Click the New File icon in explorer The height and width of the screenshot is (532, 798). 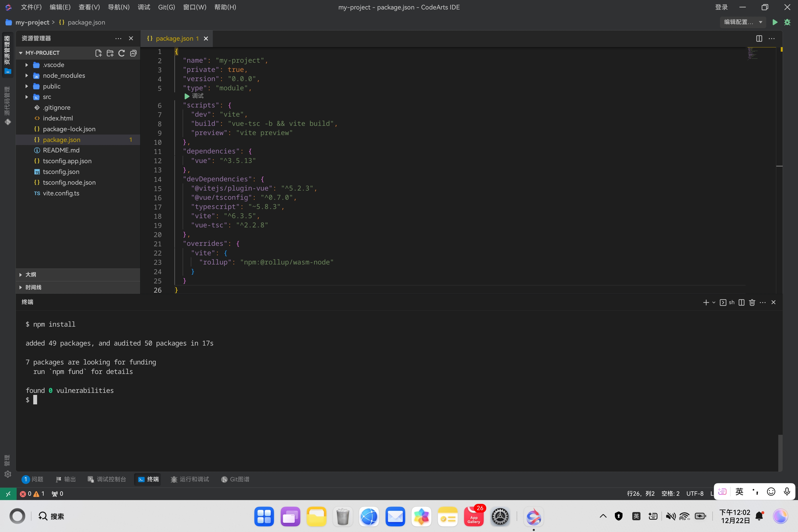pos(98,53)
